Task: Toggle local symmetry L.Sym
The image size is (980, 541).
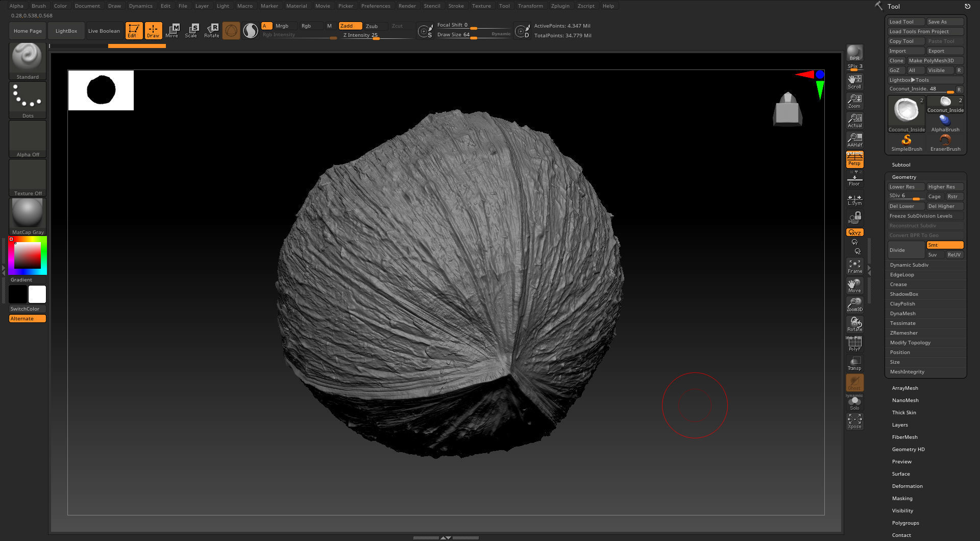Action: (x=854, y=199)
